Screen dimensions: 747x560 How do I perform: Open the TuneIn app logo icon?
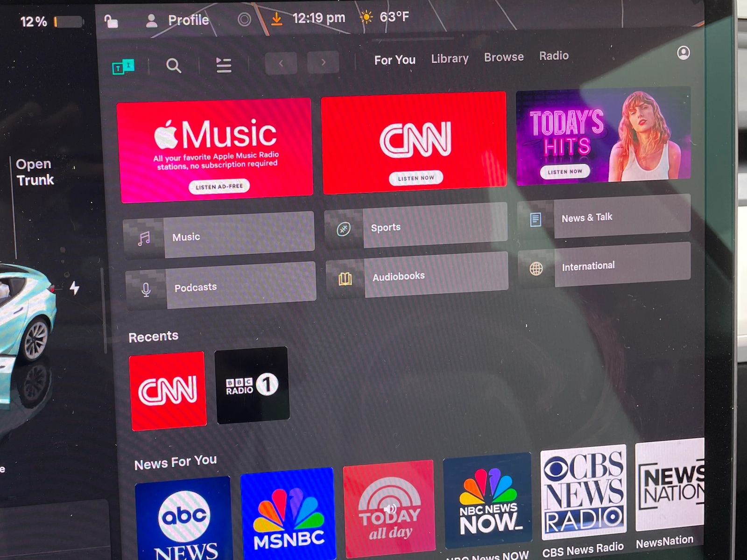pyautogui.click(x=123, y=67)
